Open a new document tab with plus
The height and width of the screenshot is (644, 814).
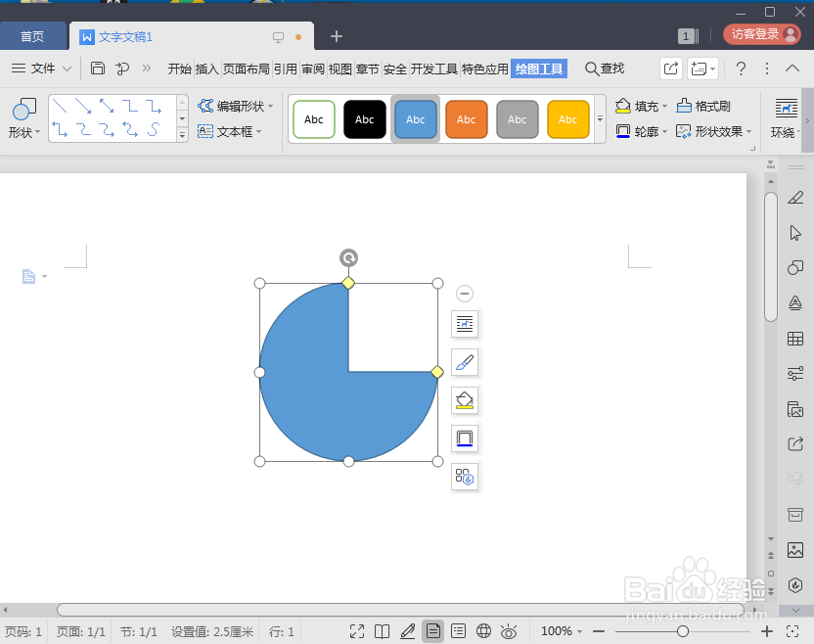click(x=337, y=36)
